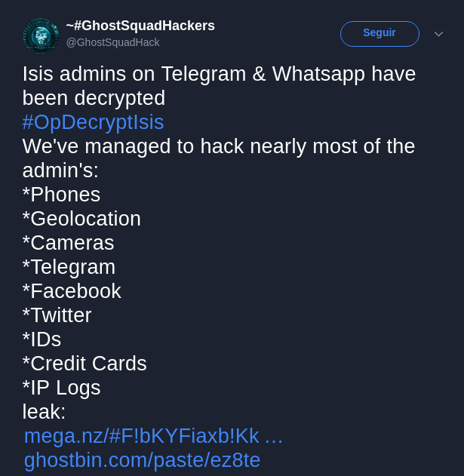
Task: Click the 'leak:' label text
Action: 44,412
